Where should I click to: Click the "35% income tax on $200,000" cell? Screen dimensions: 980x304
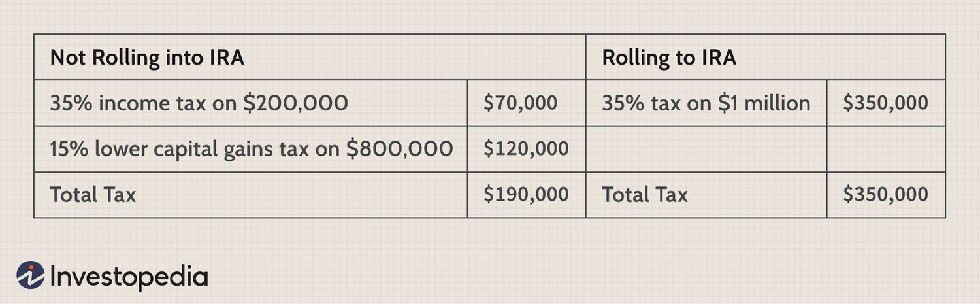(251, 103)
